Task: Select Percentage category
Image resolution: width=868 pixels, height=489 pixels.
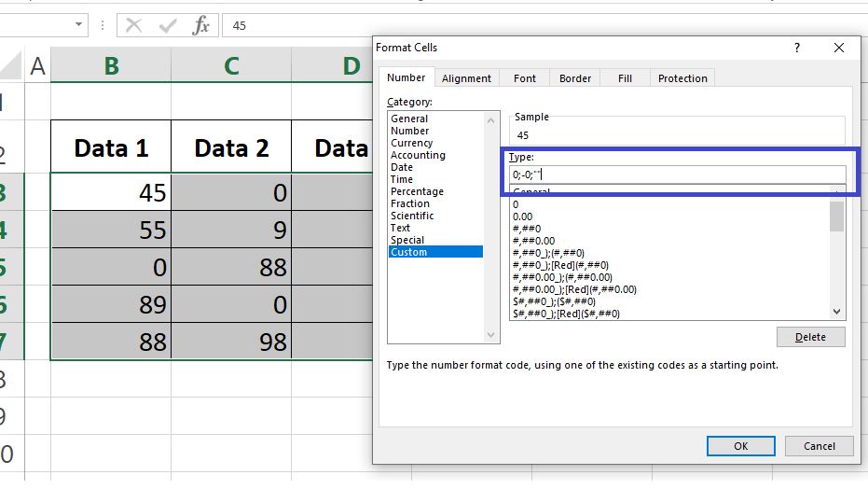Action: [x=417, y=191]
